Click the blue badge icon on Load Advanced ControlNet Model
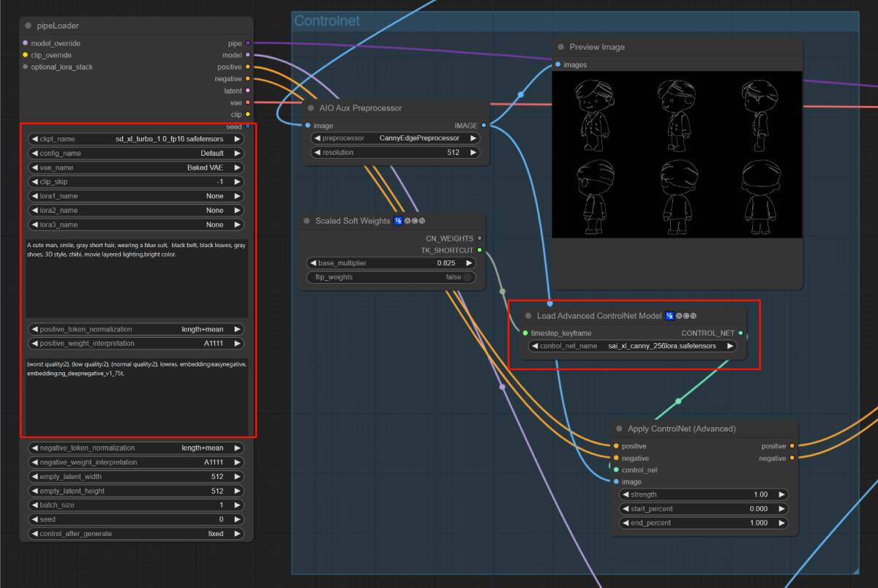This screenshot has width=878, height=588. click(x=669, y=316)
